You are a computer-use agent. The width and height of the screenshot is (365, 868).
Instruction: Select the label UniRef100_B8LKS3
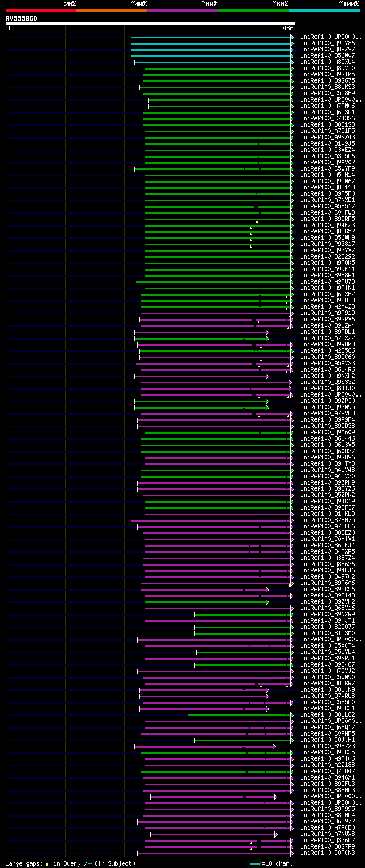(327, 87)
